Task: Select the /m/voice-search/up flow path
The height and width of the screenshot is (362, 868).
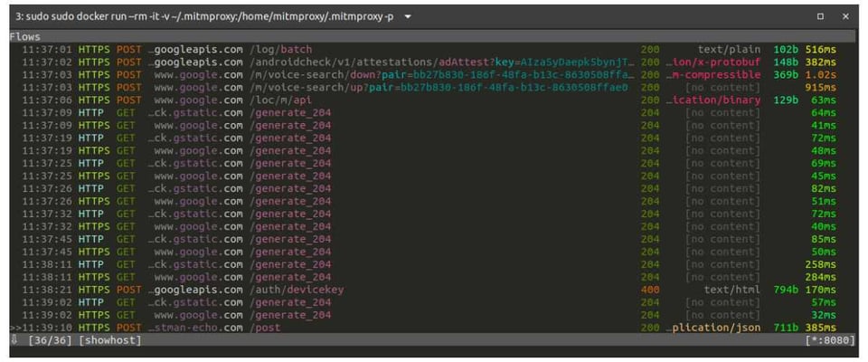Action: pyautogui.click(x=439, y=88)
